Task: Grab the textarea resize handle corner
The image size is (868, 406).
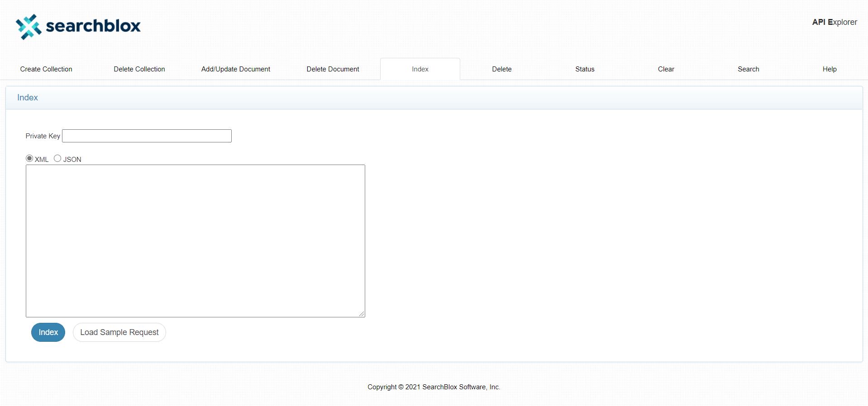Action: pyautogui.click(x=362, y=313)
